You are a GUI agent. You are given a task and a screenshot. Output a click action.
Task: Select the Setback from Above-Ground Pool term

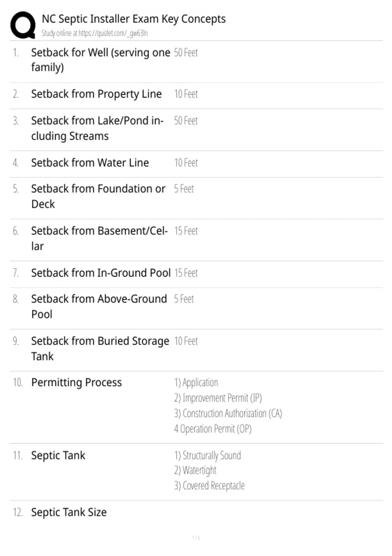click(x=99, y=306)
